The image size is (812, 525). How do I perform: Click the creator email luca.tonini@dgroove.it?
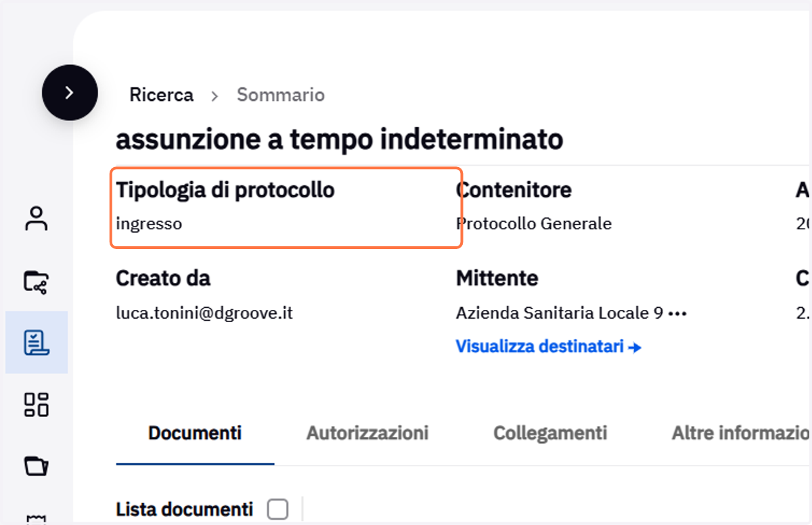pos(204,313)
